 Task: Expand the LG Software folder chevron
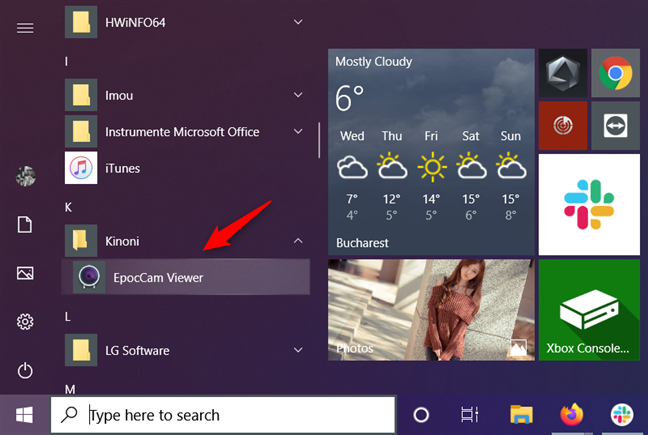[298, 350]
